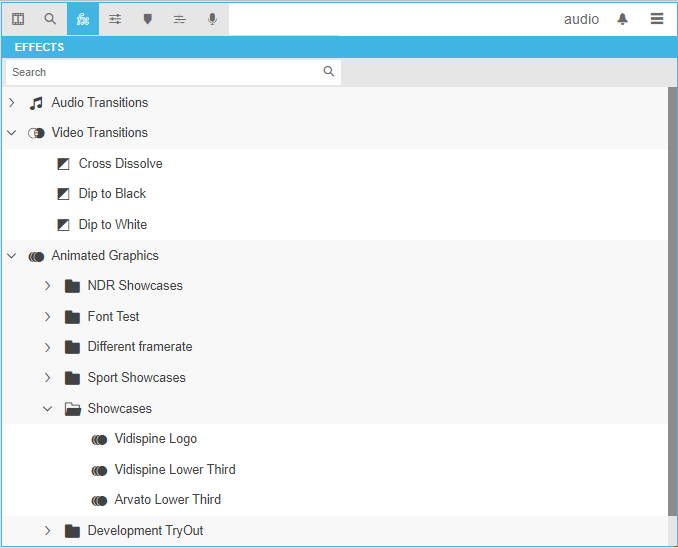Image resolution: width=678 pixels, height=548 pixels.
Task: Select the Vidispine Lower Third graphic
Action: click(x=174, y=470)
